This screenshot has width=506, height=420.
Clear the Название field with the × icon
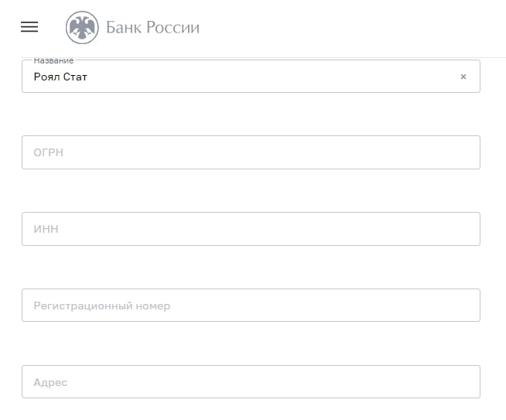pyautogui.click(x=463, y=77)
